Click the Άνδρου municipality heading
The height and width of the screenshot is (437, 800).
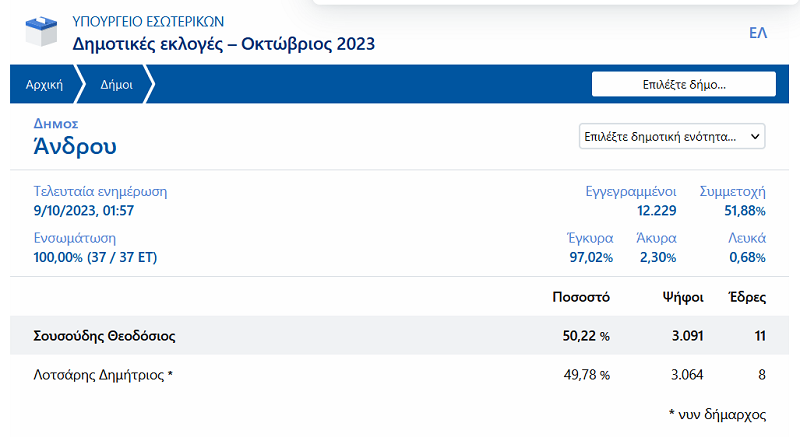pos(75,147)
